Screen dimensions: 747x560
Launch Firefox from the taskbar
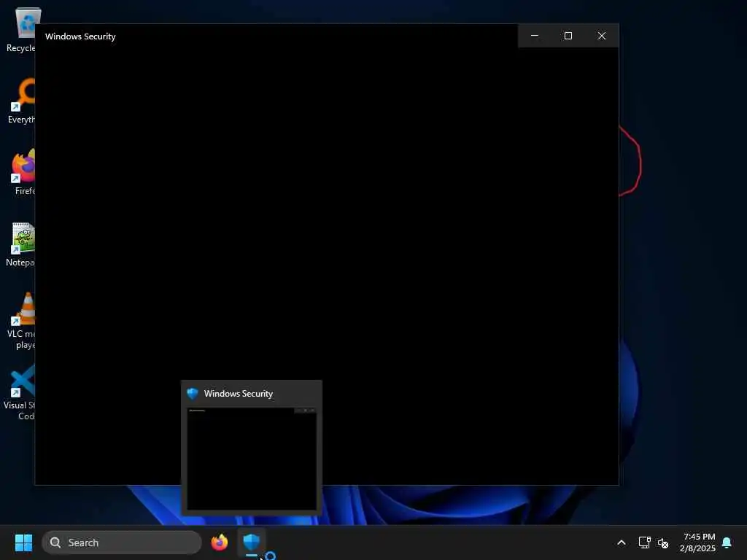220,542
